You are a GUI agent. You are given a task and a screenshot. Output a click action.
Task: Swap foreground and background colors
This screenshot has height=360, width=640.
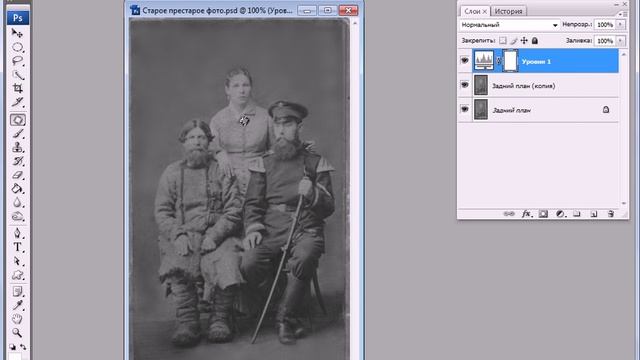pyautogui.click(x=23, y=347)
